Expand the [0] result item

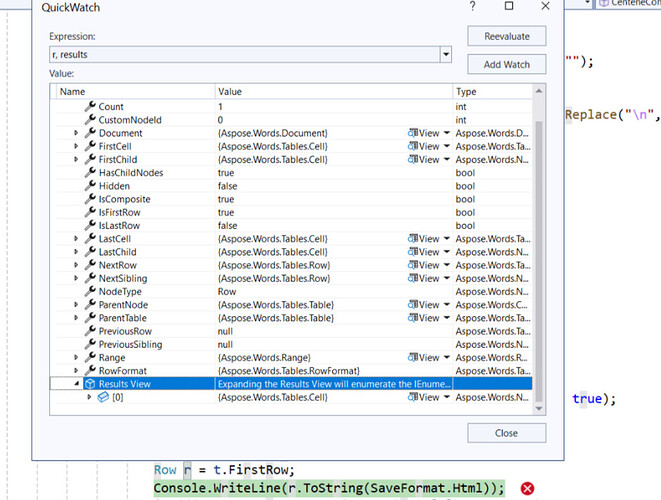click(x=88, y=397)
